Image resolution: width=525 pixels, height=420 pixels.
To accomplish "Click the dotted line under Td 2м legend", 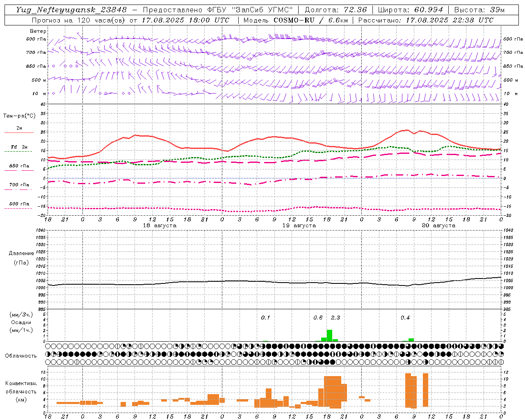I will 18,152.
